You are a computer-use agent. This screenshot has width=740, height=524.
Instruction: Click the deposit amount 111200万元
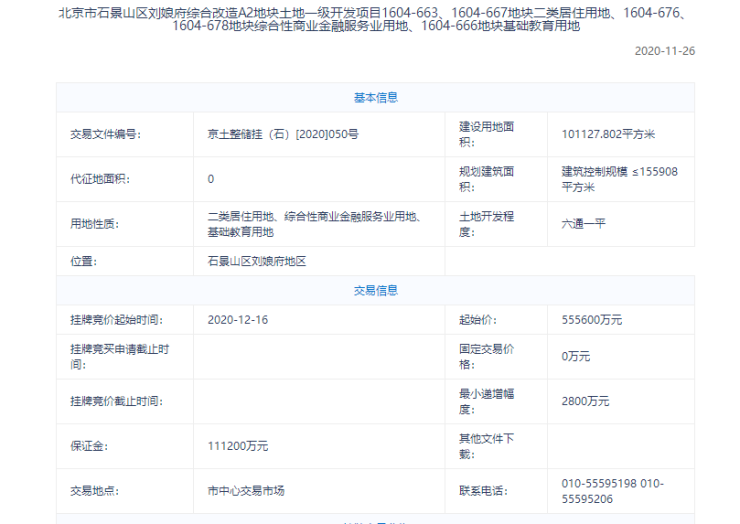click(238, 446)
